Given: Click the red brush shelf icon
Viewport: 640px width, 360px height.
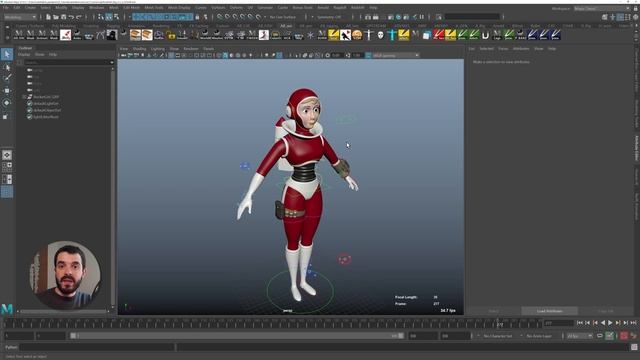Looking at the screenshot, I should 439,35.
